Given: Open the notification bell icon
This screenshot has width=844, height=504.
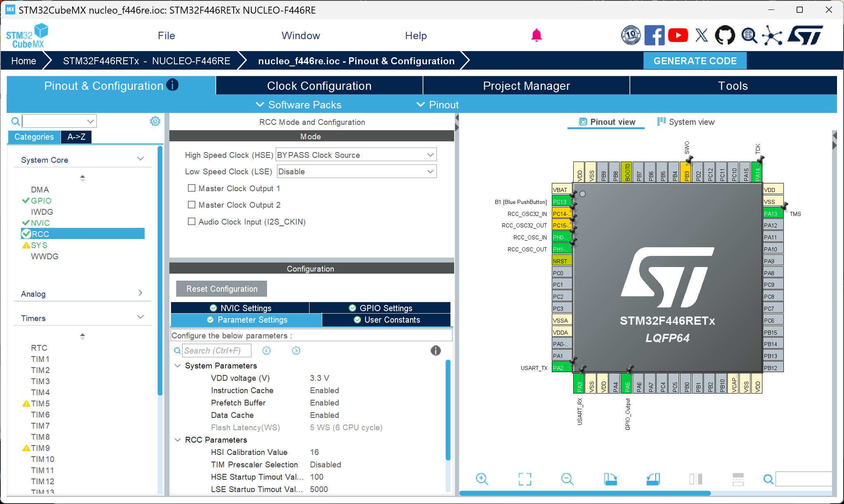Looking at the screenshot, I should click(536, 36).
